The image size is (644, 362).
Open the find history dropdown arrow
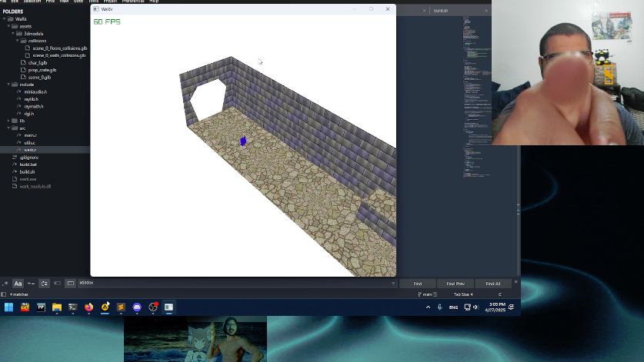[393, 283]
